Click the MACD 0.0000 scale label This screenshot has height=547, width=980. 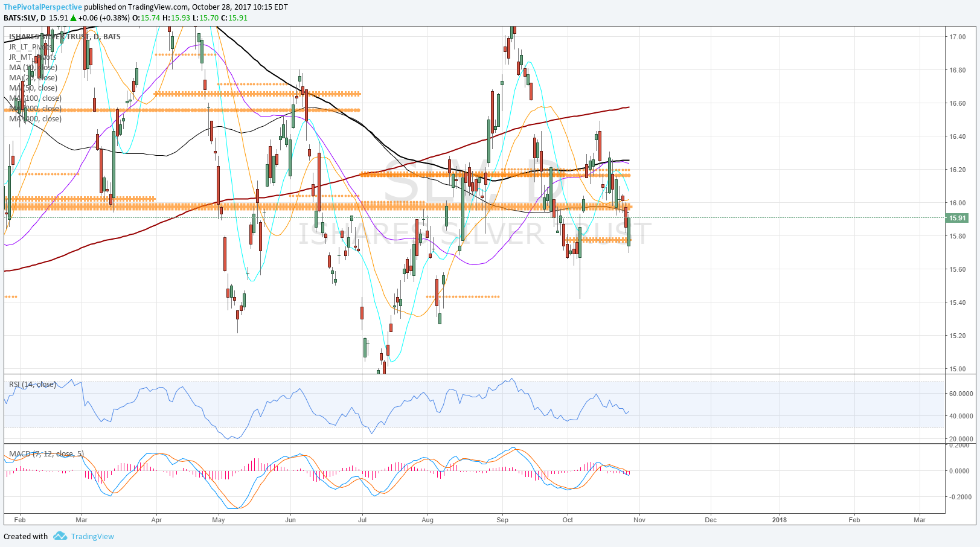pos(959,471)
